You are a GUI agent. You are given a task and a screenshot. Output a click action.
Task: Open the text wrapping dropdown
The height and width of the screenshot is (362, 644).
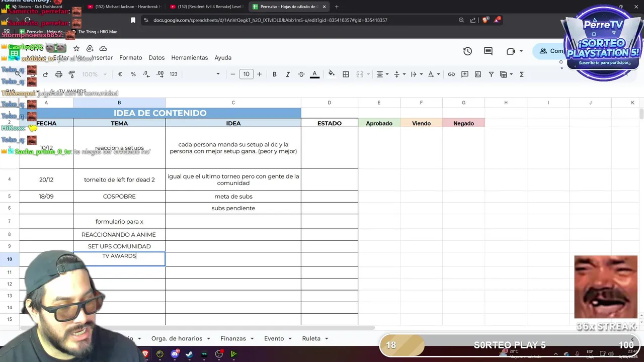pos(416,74)
